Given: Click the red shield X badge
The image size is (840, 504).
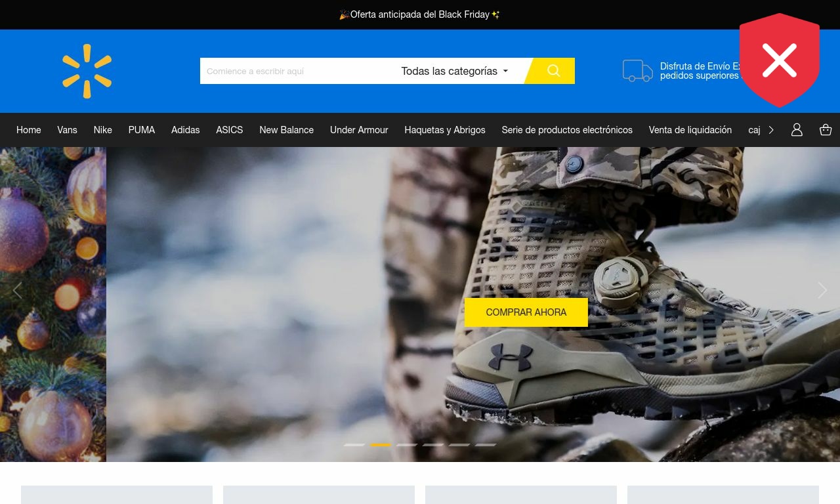Looking at the screenshot, I should pos(780,60).
